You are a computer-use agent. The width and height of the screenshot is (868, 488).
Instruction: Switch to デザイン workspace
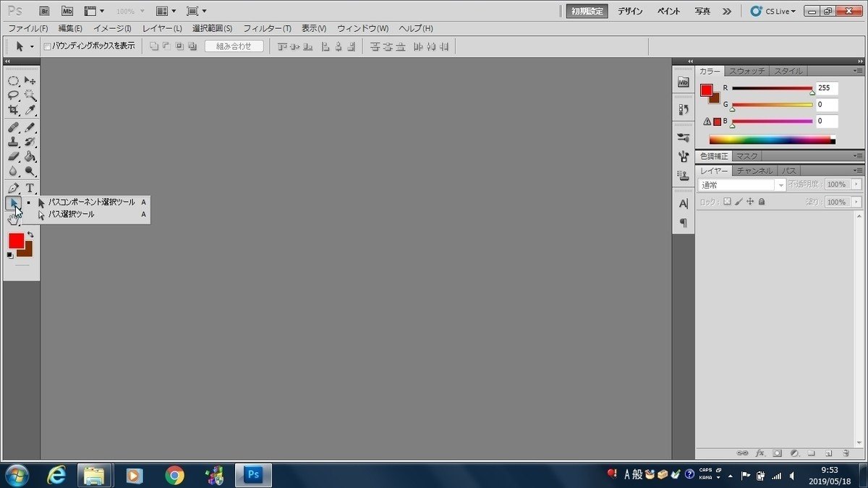(630, 11)
